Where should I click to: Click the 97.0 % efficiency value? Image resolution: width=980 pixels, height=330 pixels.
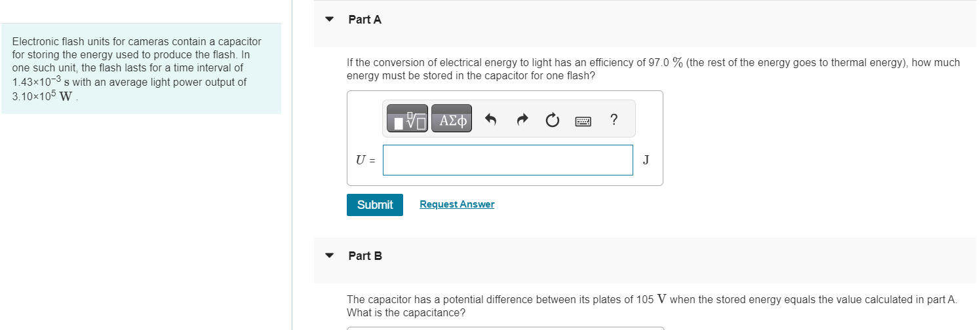[665, 63]
